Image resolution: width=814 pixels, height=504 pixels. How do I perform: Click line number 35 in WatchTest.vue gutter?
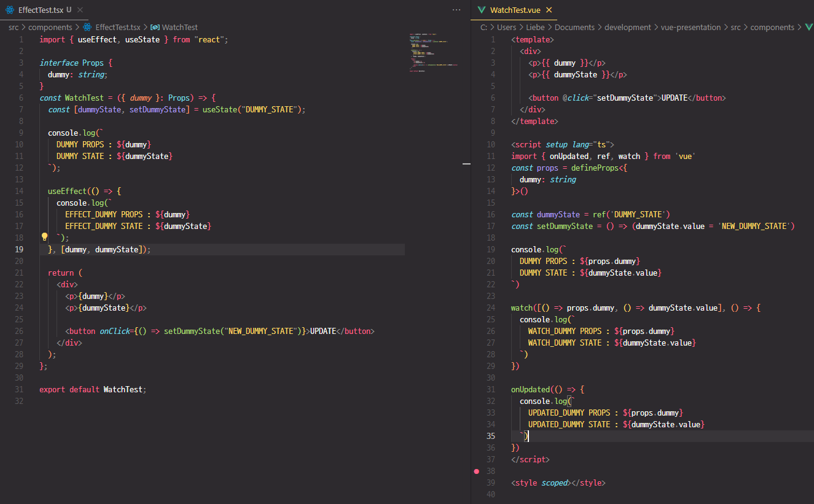click(491, 436)
